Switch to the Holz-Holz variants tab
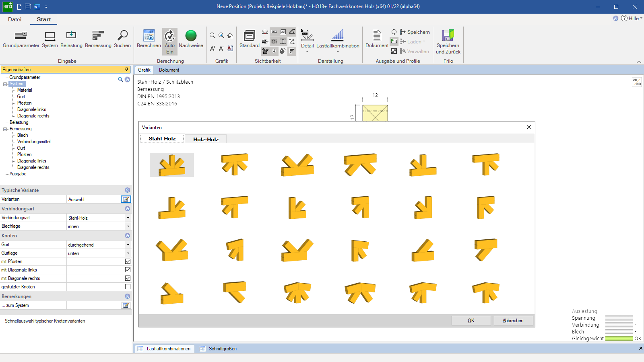This screenshot has height=362, width=644. coord(206,139)
